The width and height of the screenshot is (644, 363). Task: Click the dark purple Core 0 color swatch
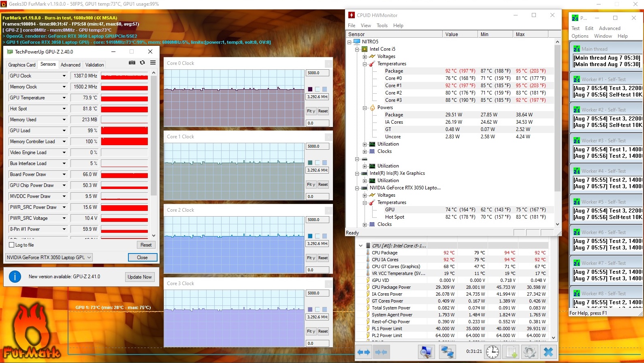point(310,89)
